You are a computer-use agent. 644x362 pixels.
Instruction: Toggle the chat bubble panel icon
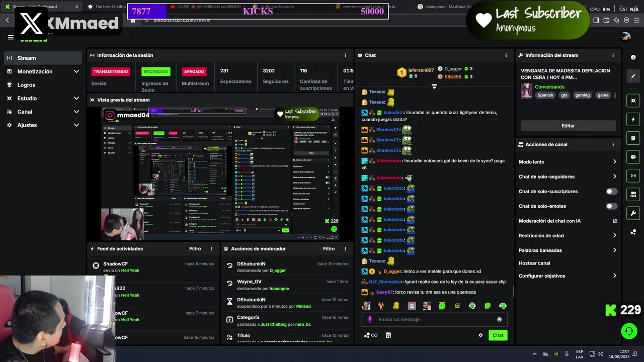pos(633,157)
